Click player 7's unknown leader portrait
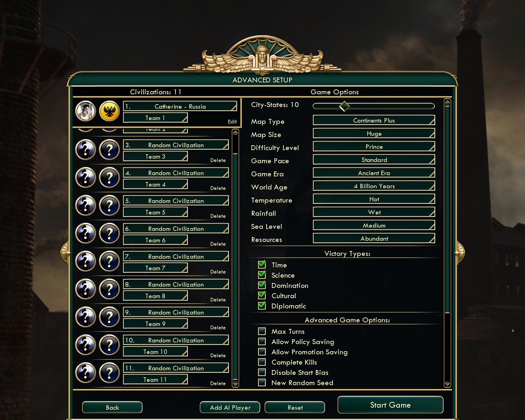Image resolution: width=525 pixels, height=420 pixels. coord(86,262)
